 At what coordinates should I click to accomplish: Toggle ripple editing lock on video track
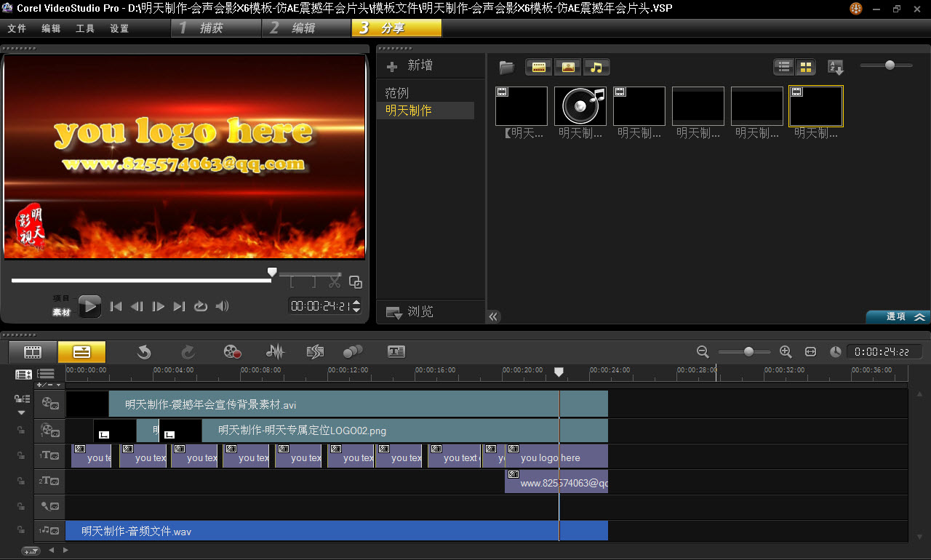pyautogui.click(x=22, y=399)
